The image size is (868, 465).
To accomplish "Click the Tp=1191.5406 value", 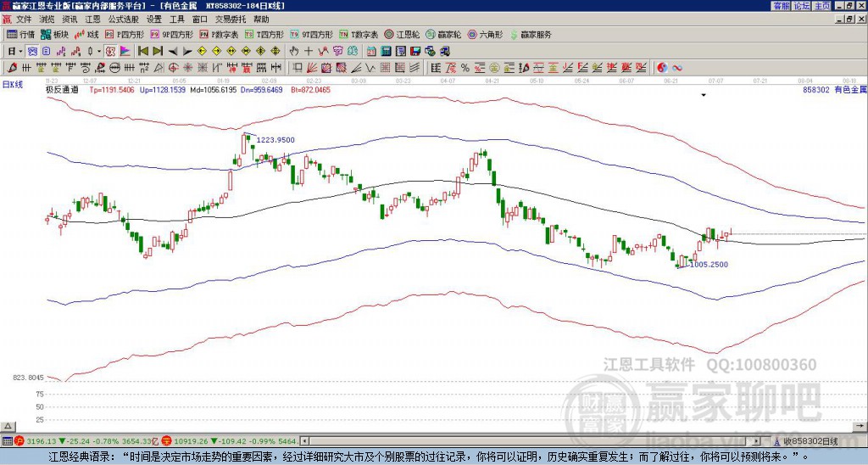I will point(112,89).
